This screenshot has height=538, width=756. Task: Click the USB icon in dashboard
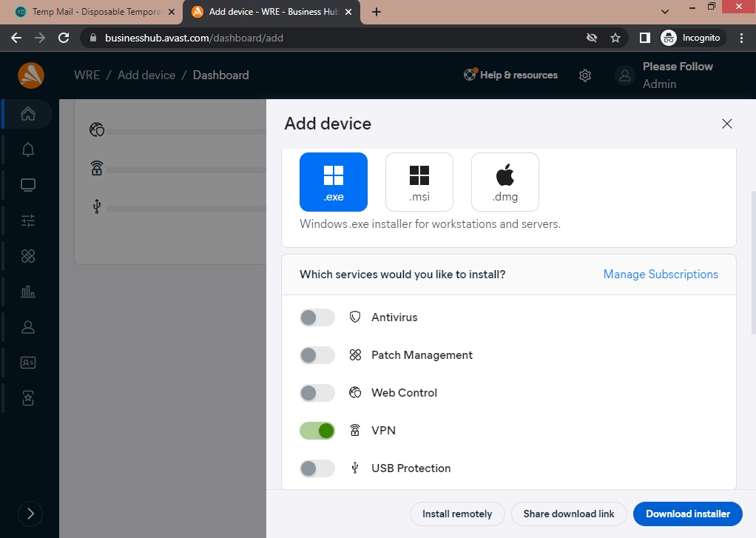tap(97, 206)
